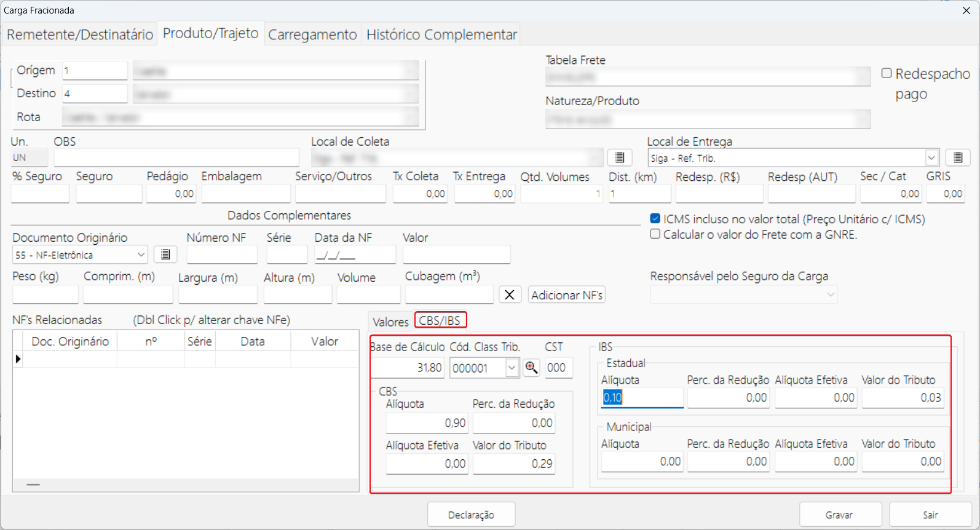Click the X clear button beside Cubagem
The image size is (980, 530).
tap(510, 295)
